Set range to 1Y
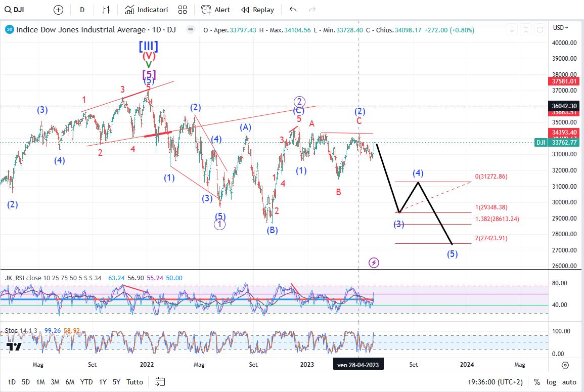584x392 pixels. 103,382
